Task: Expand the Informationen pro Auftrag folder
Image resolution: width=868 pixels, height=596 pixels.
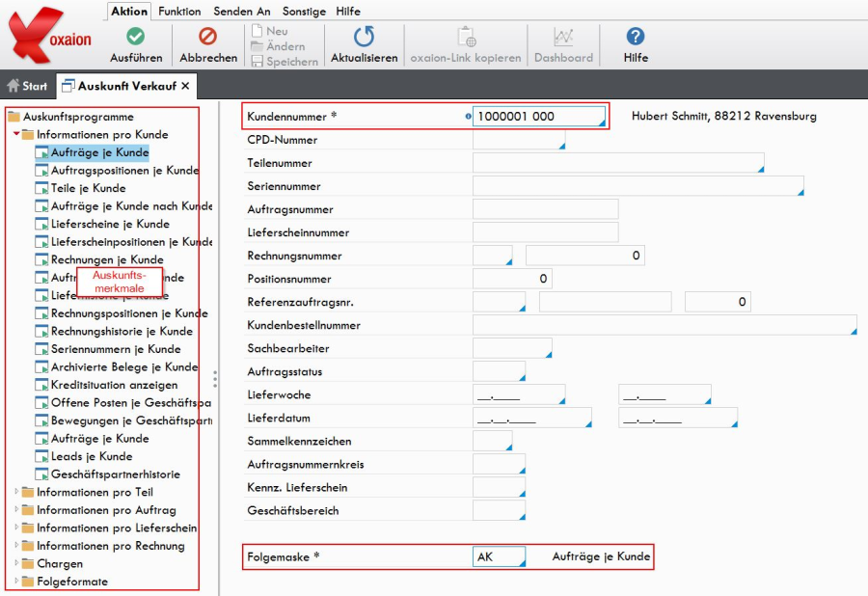Action: (16, 509)
